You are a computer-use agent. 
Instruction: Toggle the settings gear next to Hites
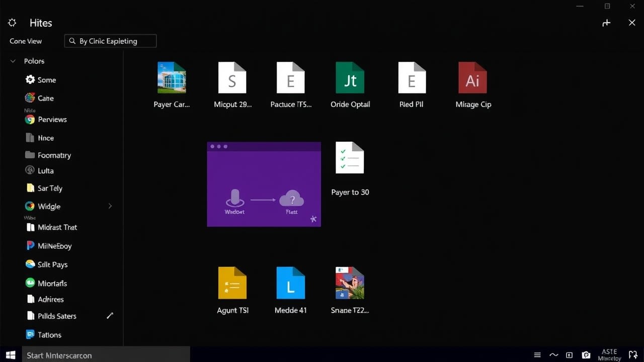pos(12,22)
